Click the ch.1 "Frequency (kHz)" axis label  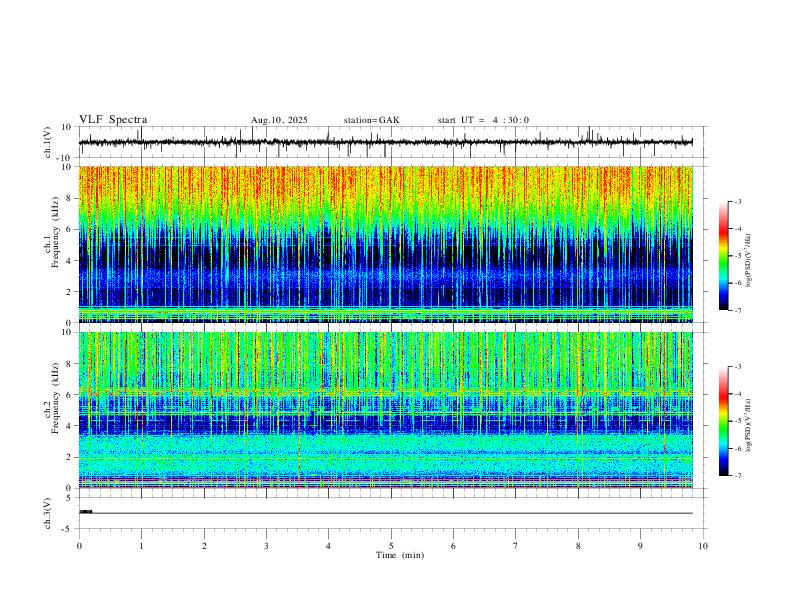(55, 233)
